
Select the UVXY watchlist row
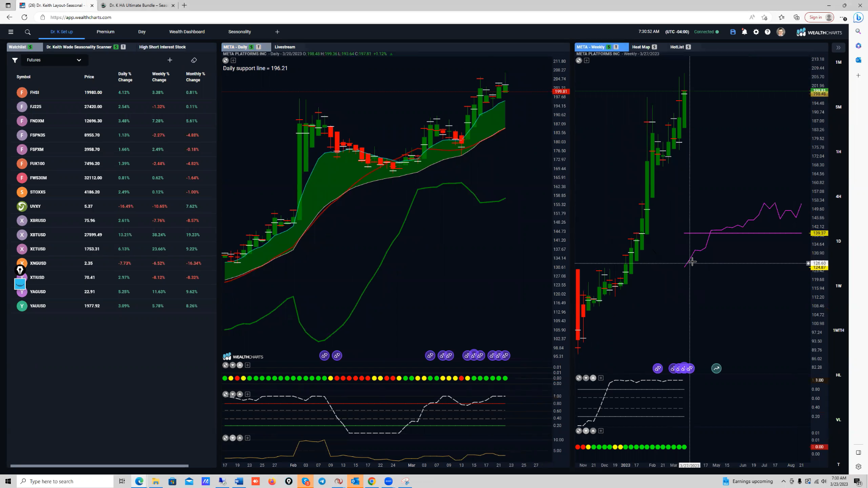click(x=111, y=206)
